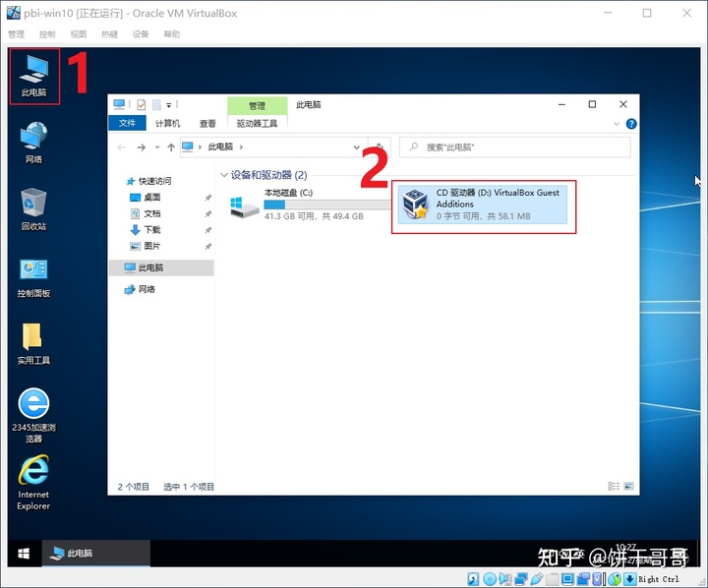Open the 此电脑 desktop icon
The height and width of the screenshot is (588, 708).
click(x=33, y=76)
